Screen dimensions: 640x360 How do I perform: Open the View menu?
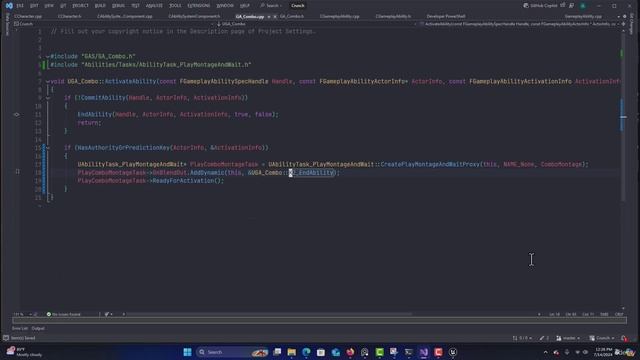point(49,6)
